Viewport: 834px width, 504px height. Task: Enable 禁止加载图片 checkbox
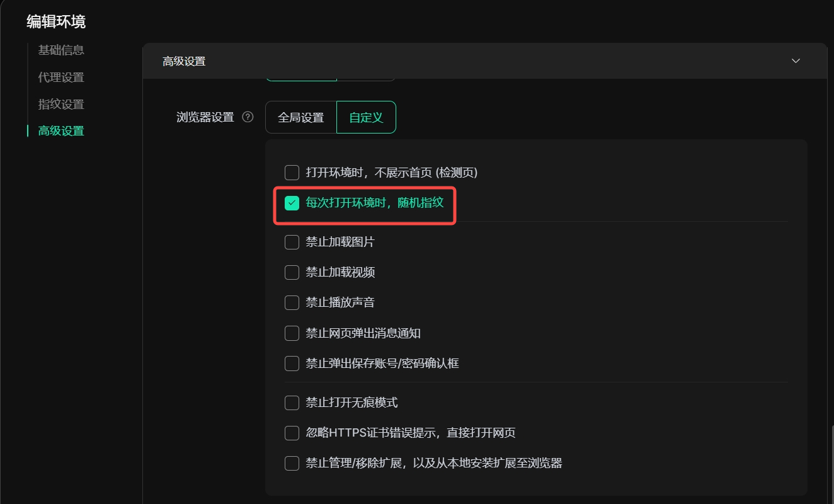point(292,242)
